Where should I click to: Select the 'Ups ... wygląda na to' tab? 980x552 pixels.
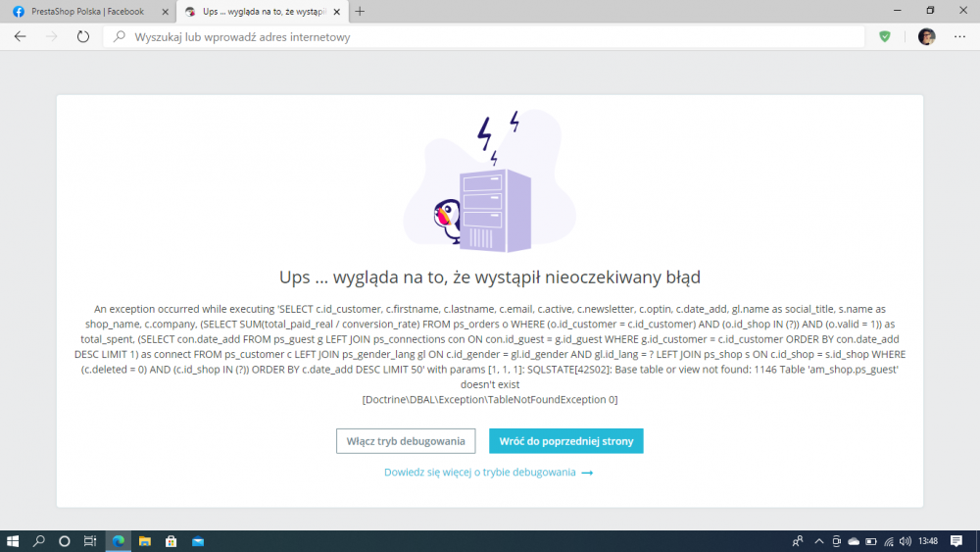pos(264,11)
